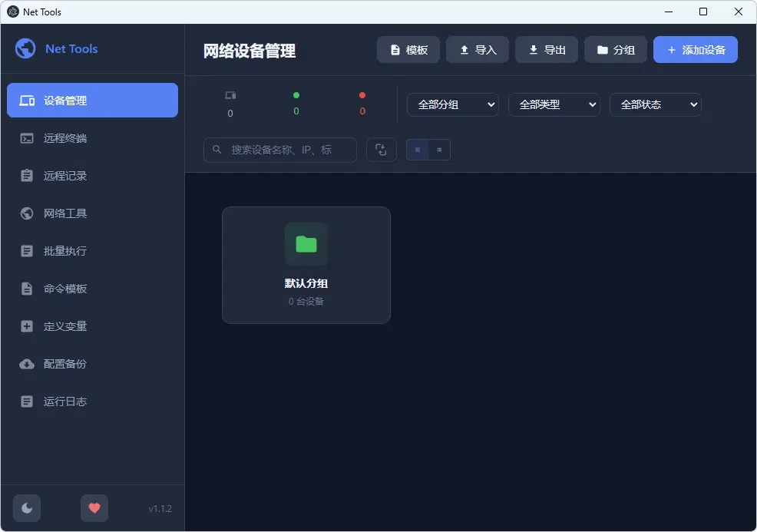
Task: Switch to list view mode
Action: tap(437, 150)
